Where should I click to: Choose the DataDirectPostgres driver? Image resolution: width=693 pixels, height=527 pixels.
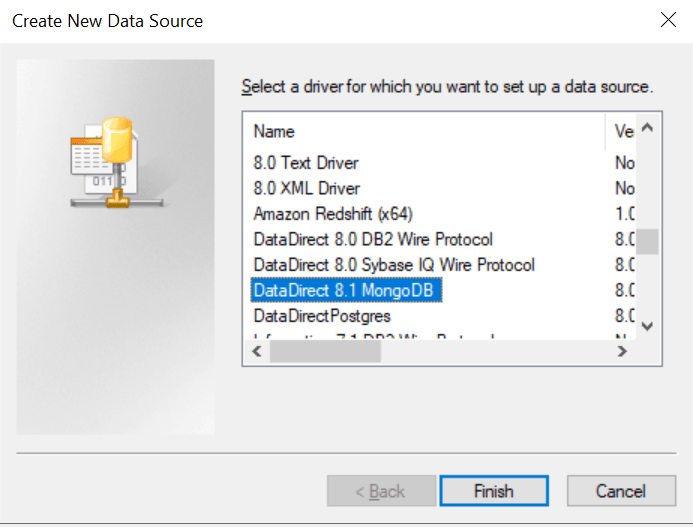click(322, 316)
